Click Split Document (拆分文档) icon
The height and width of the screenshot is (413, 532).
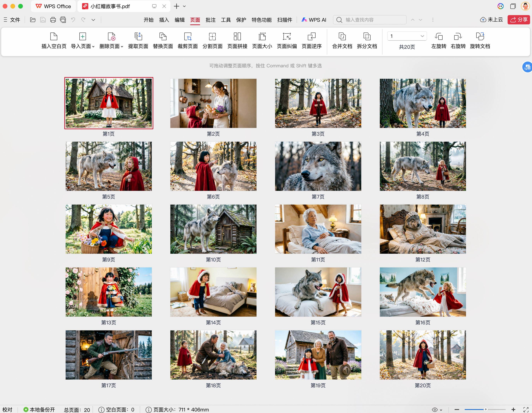(367, 37)
